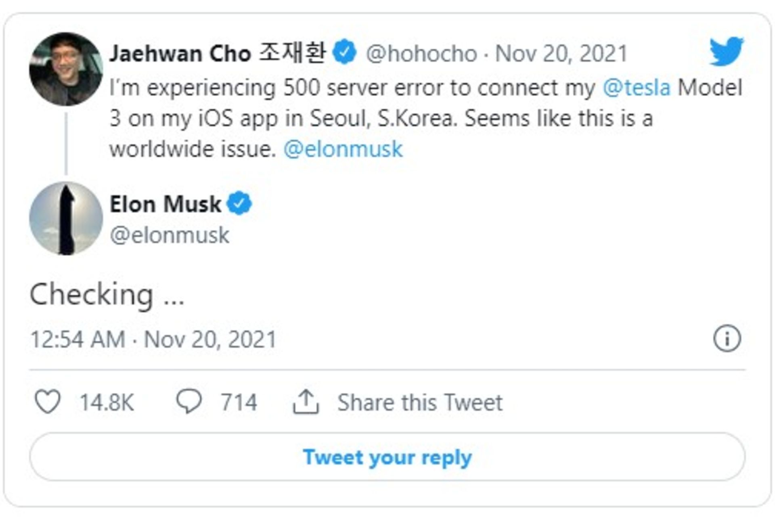Click the 14.8K like count

[x=107, y=401]
